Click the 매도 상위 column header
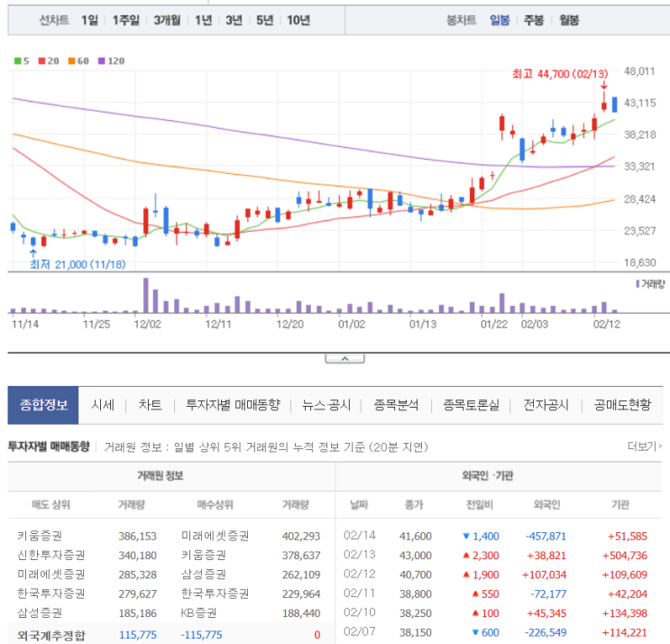The image size is (670, 644). (x=50, y=505)
